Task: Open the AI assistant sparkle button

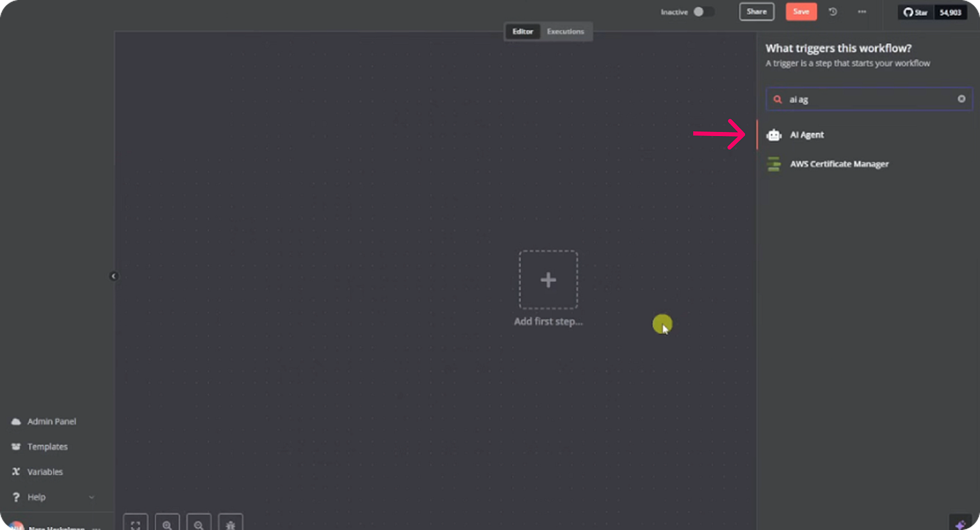Action: pyautogui.click(x=960, y=523)
